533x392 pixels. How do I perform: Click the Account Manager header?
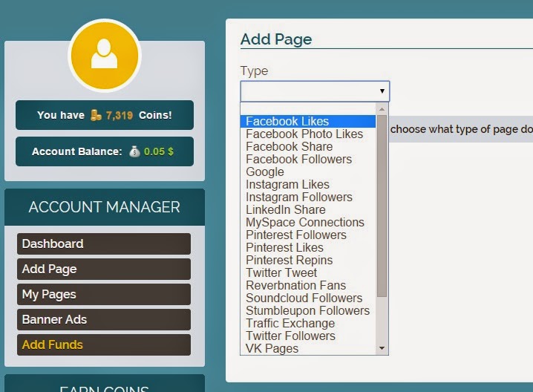tap(105, 207)
